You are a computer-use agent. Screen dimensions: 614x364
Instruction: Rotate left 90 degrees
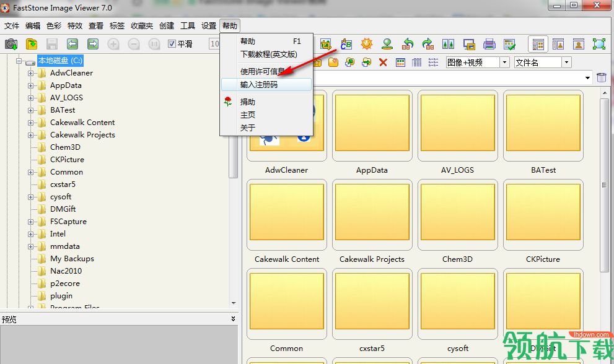[x=408, y=44]
